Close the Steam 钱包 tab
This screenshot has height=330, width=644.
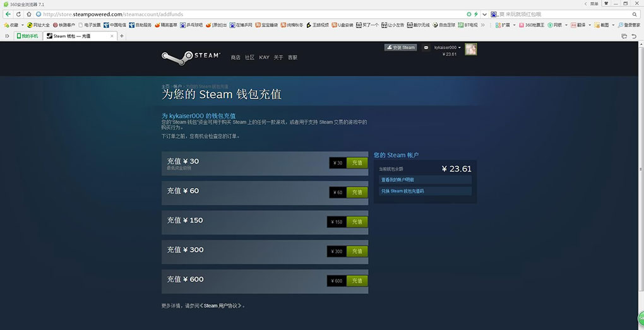pos(112,36)
